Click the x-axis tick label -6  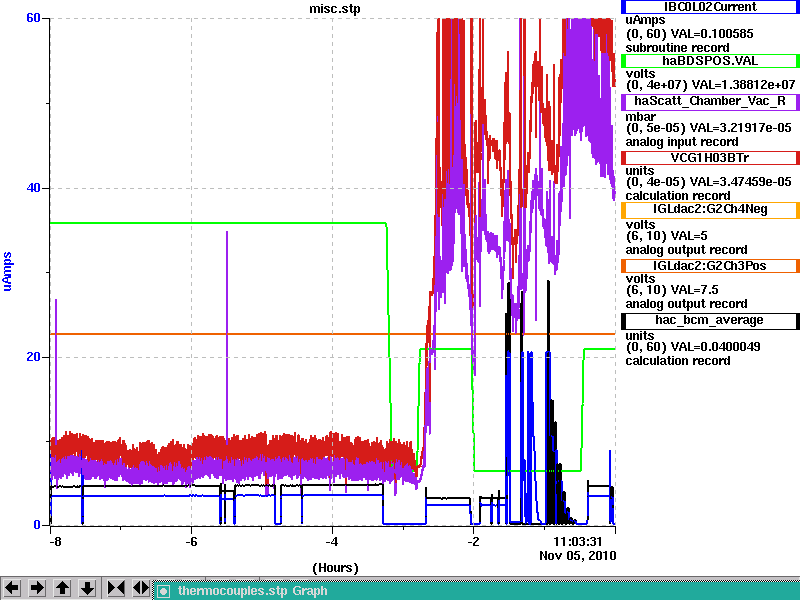pyautogui.click(x=191, y=541)
